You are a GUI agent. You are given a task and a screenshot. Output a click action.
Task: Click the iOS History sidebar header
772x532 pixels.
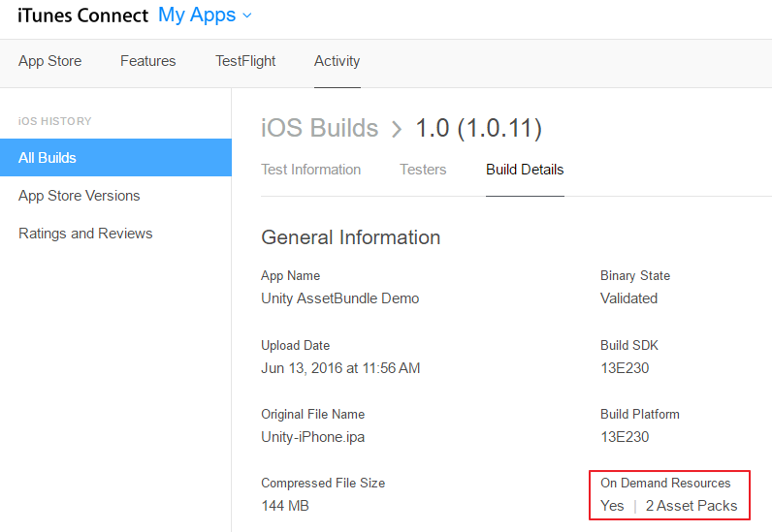[x=54, y=121]
